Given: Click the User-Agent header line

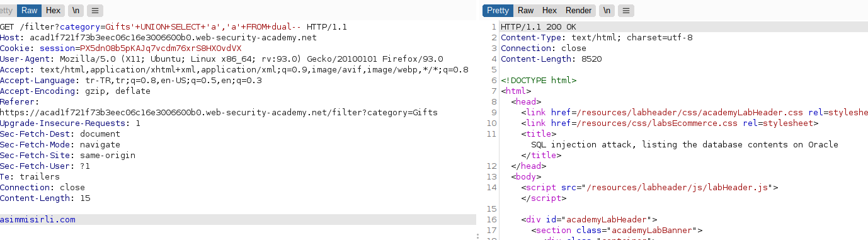Looking at the screenshot, I should click(221, 59).
